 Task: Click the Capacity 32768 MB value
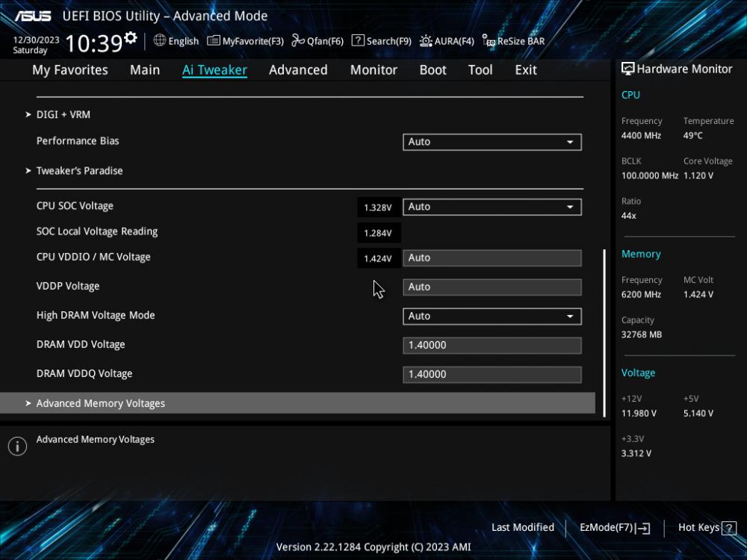(x=641, y=335)
